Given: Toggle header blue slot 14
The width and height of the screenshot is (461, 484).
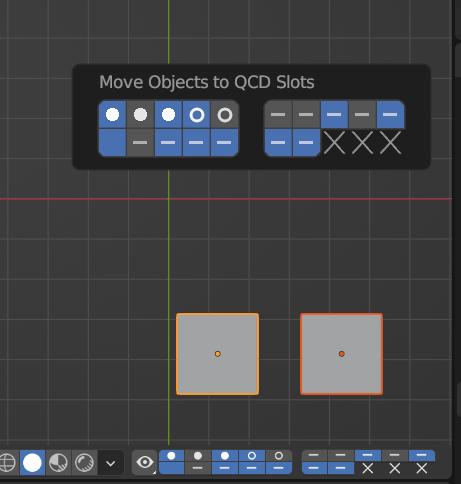Looking at the screenshot, I should point(252,468).
